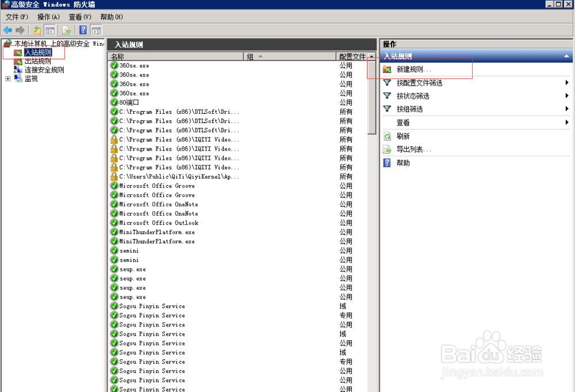575x392 pixels.
Task: Select 入站规则 in the tree
Action: [38, 52]
